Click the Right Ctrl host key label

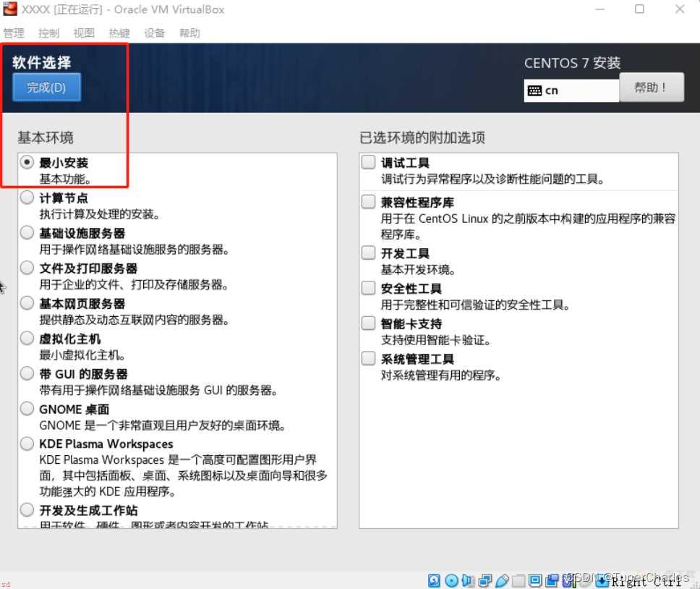tap(646, 581)
